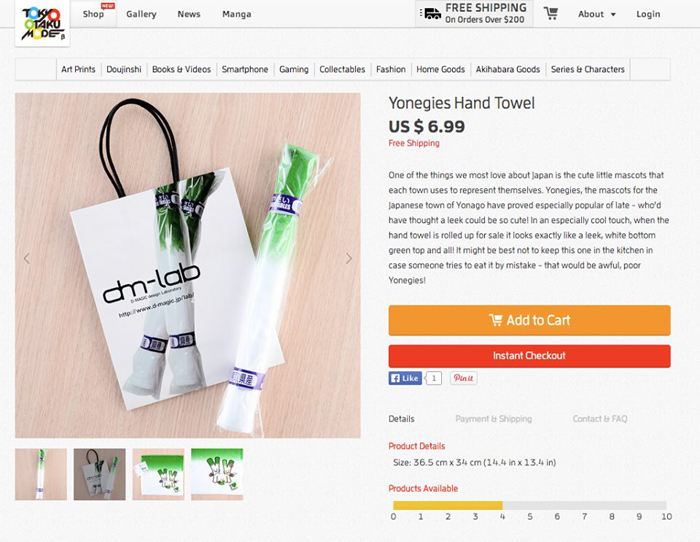Screen dimensions: 700x542
Task: Click the Products Available progress bar
Action: pos(529,505)
